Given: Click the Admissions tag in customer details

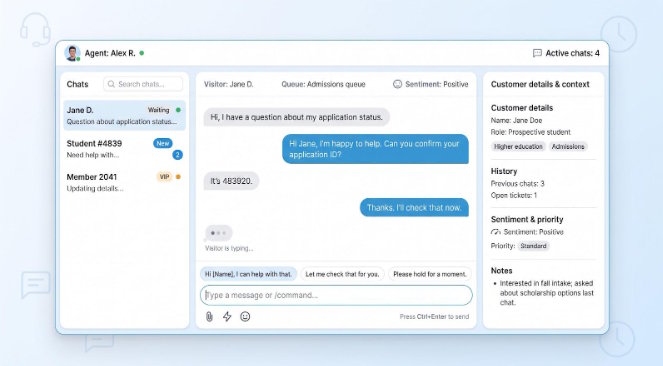Looking at the screenshot, I should [568, 147].
